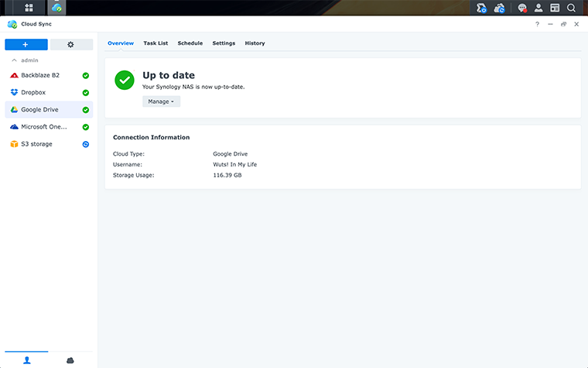
Task: Open the Schedule tab
Action: 190,43
